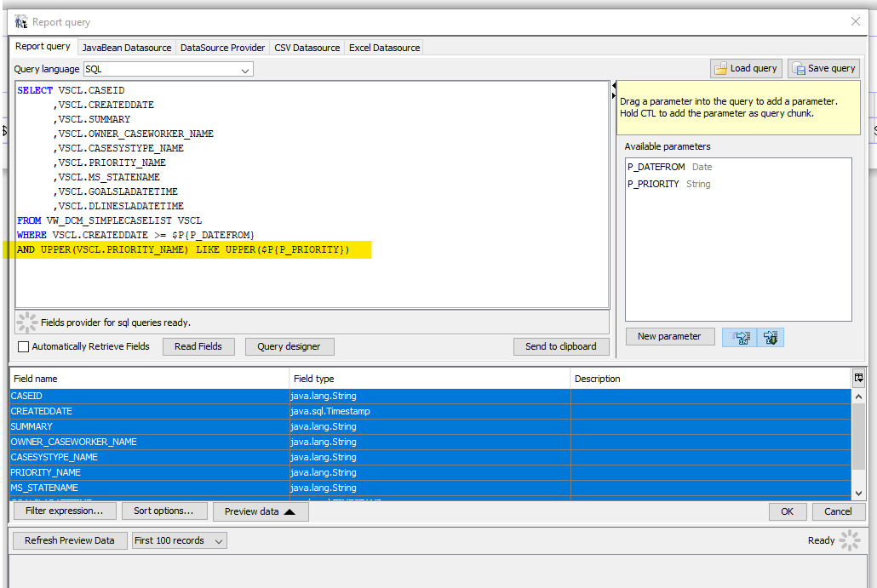The image size is (877, 588).
Task: Click the Field name column header
Action: (x=149, y=379)
